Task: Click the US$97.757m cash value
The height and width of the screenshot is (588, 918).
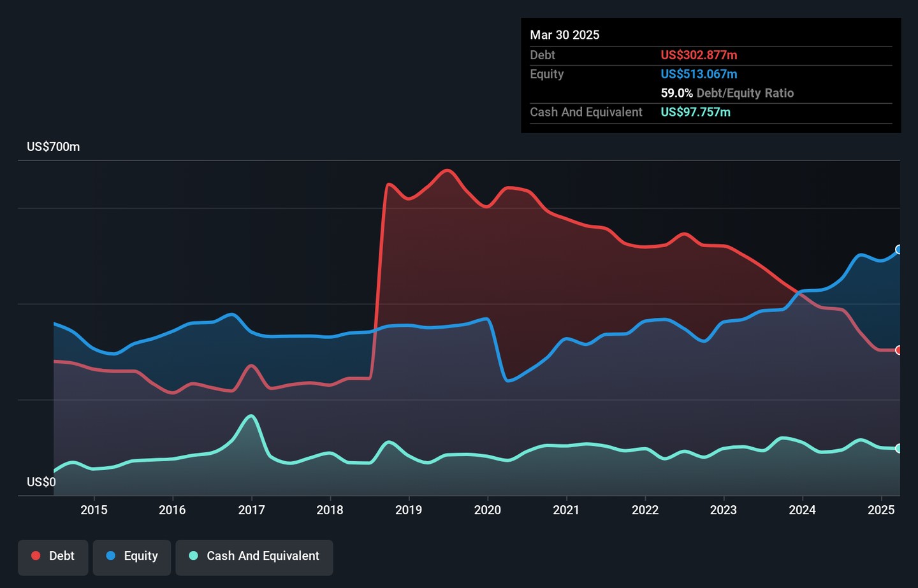Action: click(x=696, y=113)
